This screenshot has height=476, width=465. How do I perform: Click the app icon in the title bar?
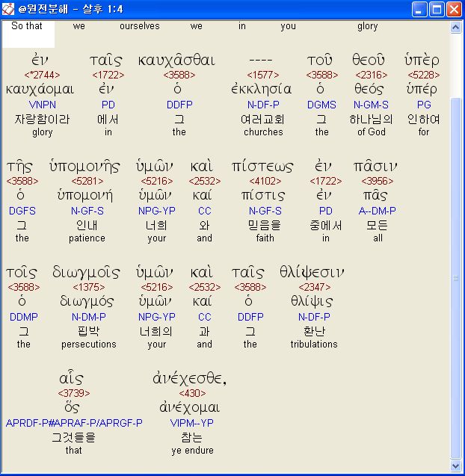(x=8, y=9)
